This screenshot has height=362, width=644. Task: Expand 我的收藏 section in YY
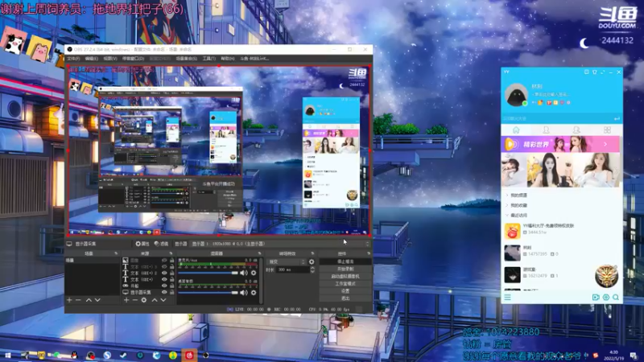[518, 205]
